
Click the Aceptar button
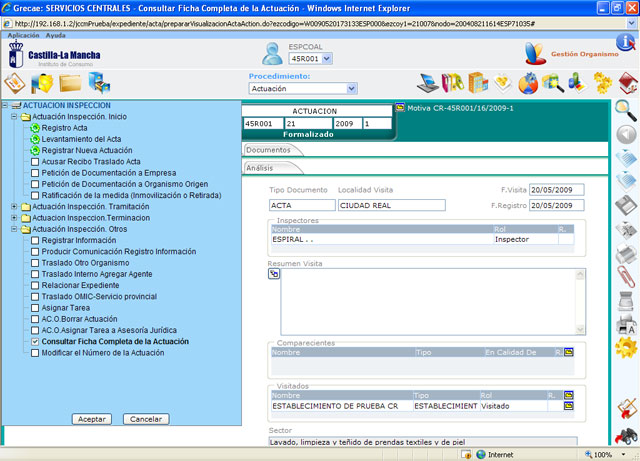coord(92,419)
